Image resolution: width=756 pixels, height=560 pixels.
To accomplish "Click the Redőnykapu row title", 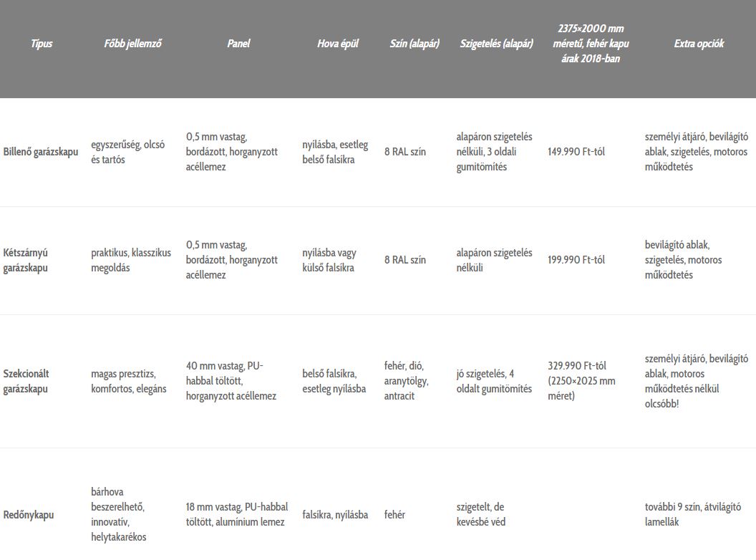I will pyautogui.click(x=29, y=515).
